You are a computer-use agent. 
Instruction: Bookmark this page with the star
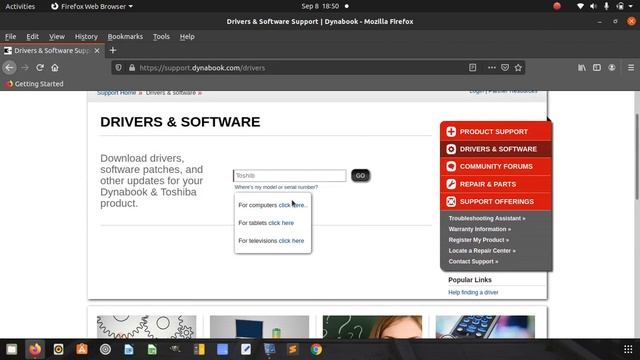pos(518,68)
